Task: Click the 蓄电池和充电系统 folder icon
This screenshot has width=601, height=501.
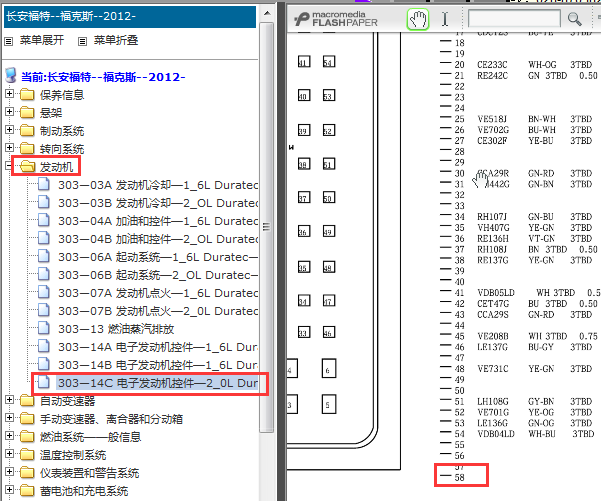Action: pos(27,490)
